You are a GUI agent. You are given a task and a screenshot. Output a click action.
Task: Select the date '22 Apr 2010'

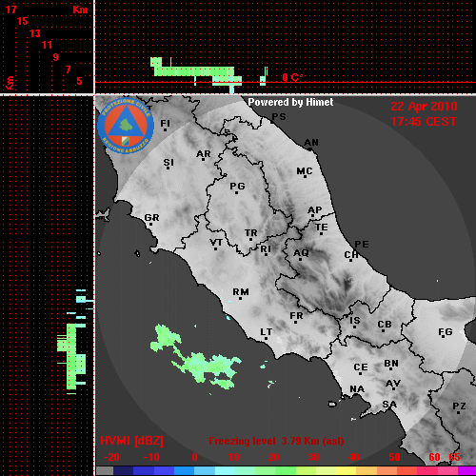[x=424, y=107]
